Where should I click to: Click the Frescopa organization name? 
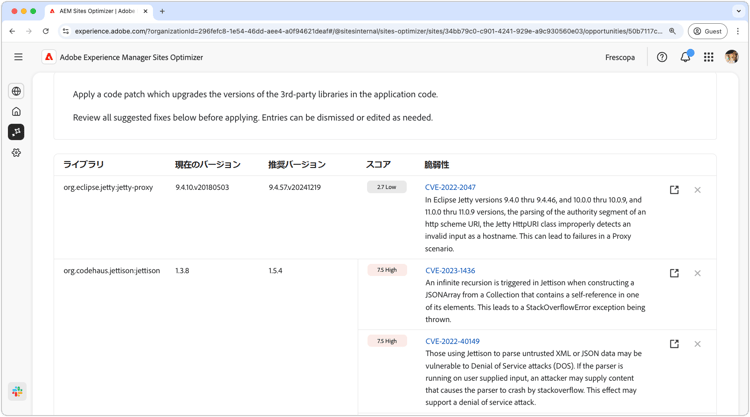pos(620,57)
